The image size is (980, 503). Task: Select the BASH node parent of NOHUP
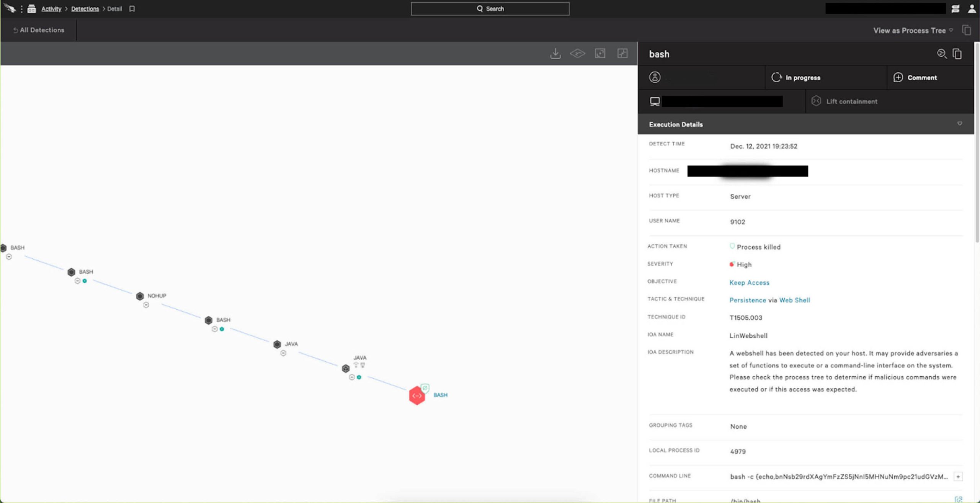point(71,272)
